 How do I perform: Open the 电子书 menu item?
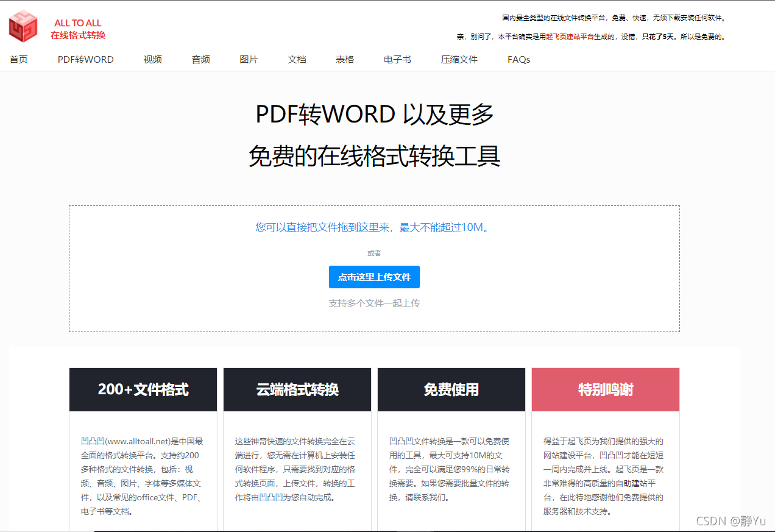coord(397,60)
